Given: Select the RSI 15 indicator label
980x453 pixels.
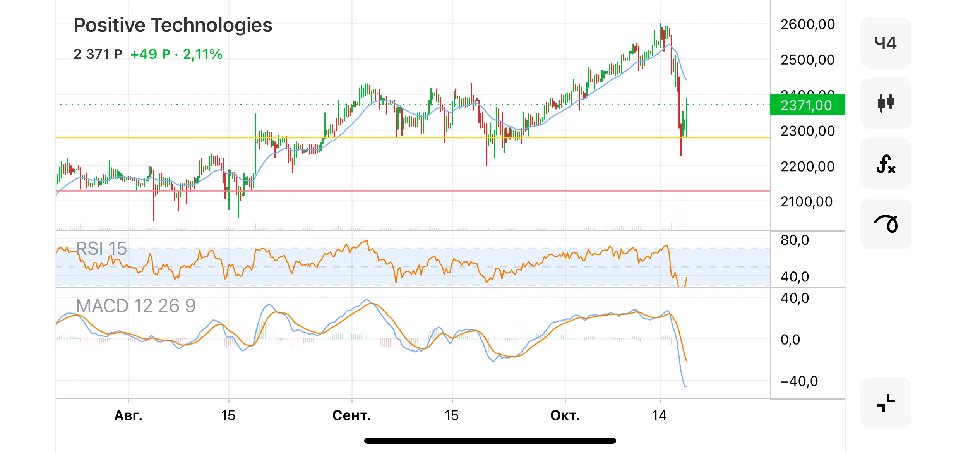Looking at the screenshot, I should tap(101, 249).
